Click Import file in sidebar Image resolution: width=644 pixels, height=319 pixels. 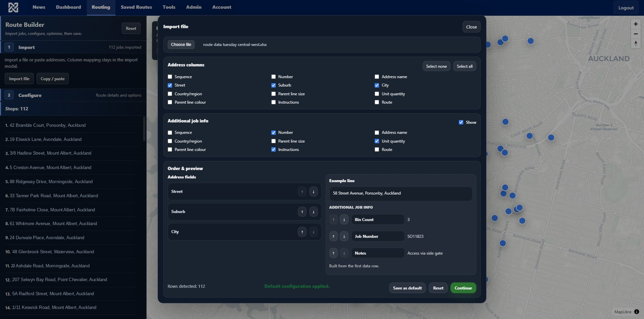click(19, 79)
